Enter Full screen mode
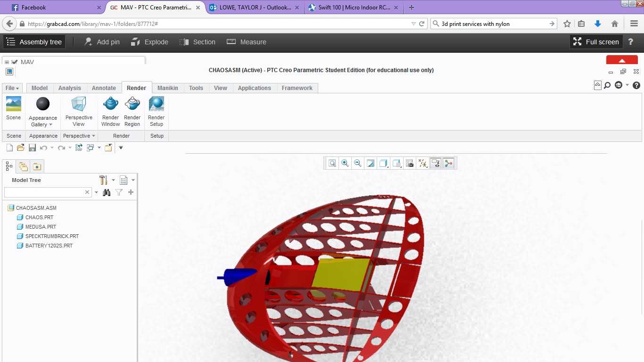 click(596, 42)
